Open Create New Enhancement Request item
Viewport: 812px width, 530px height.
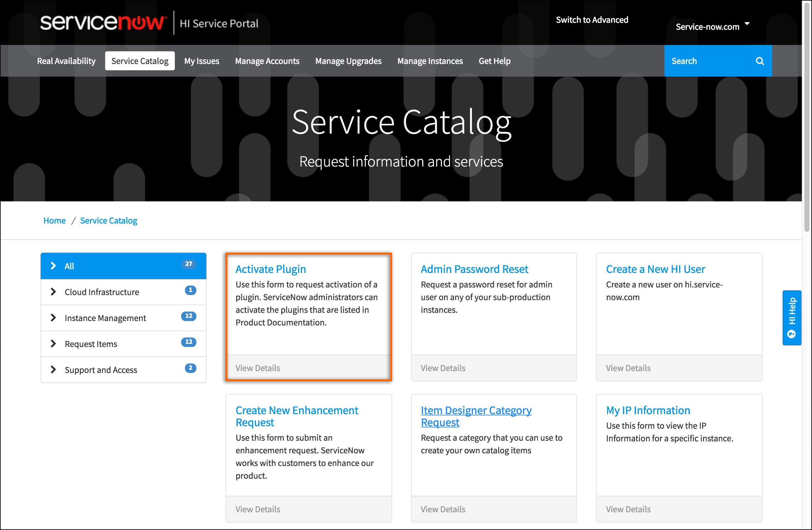297,416
